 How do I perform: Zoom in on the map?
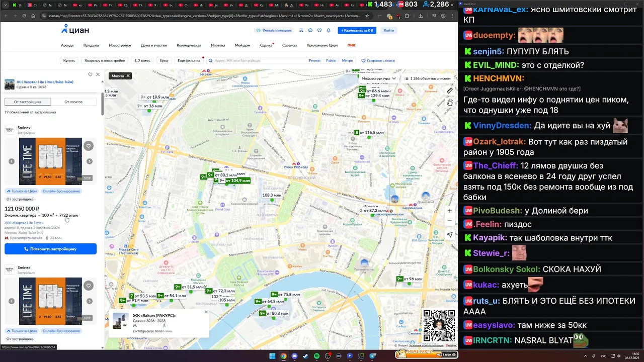coord(449,211)
